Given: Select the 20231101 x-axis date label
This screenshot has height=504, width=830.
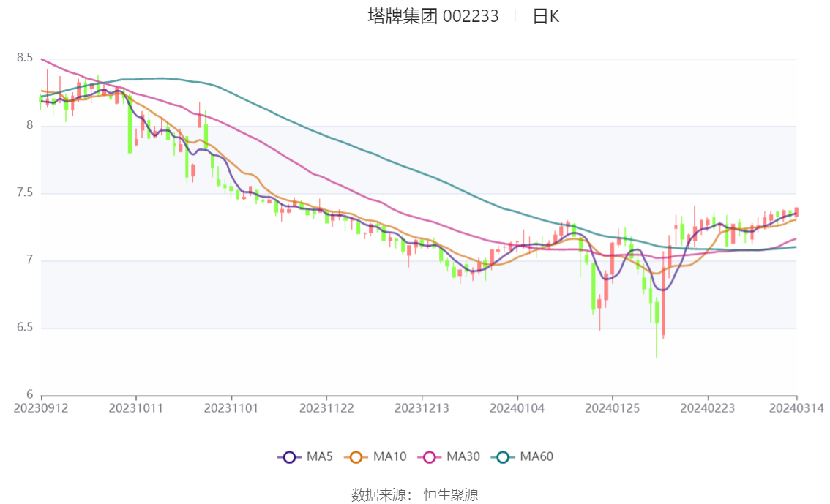Looking at the screenshot, I should (x=231, y=408).
